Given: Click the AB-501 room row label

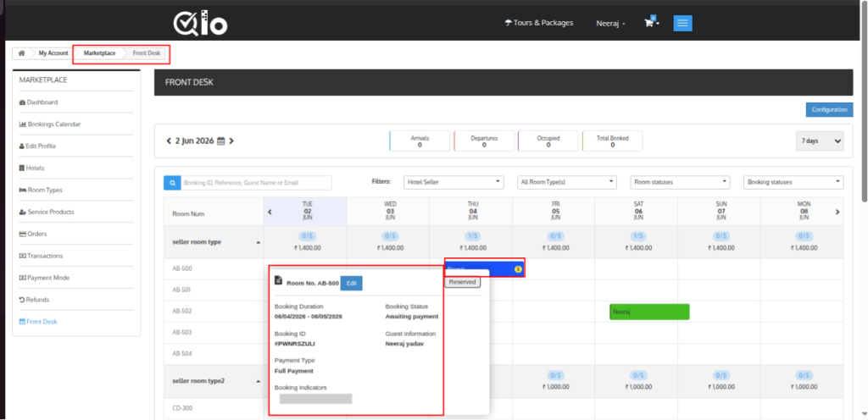Looking at the screenshot, I should 181,290.
